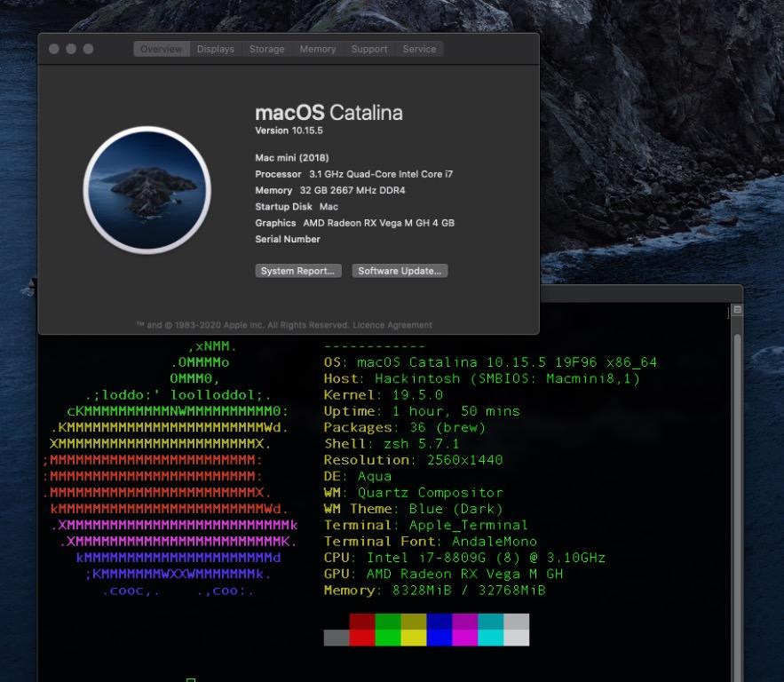Show the Support tab
The image size is (784, 682).
coord(368,49)
